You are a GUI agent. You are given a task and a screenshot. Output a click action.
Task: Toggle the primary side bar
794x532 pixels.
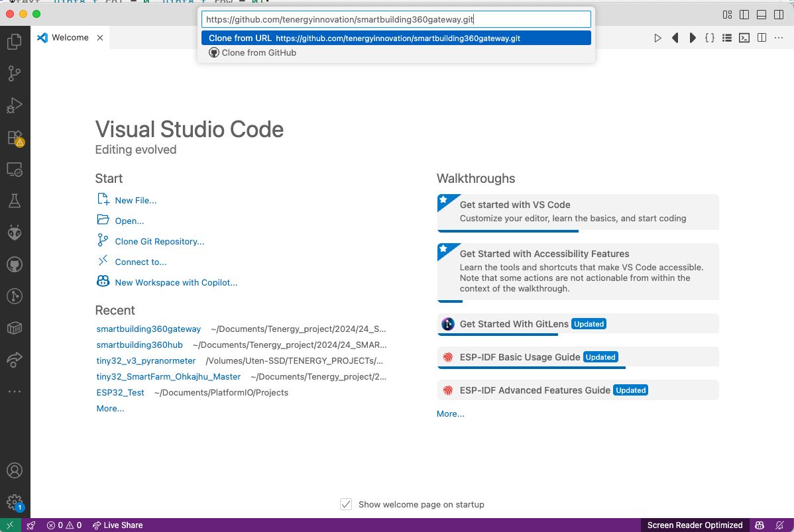(744, 15)
